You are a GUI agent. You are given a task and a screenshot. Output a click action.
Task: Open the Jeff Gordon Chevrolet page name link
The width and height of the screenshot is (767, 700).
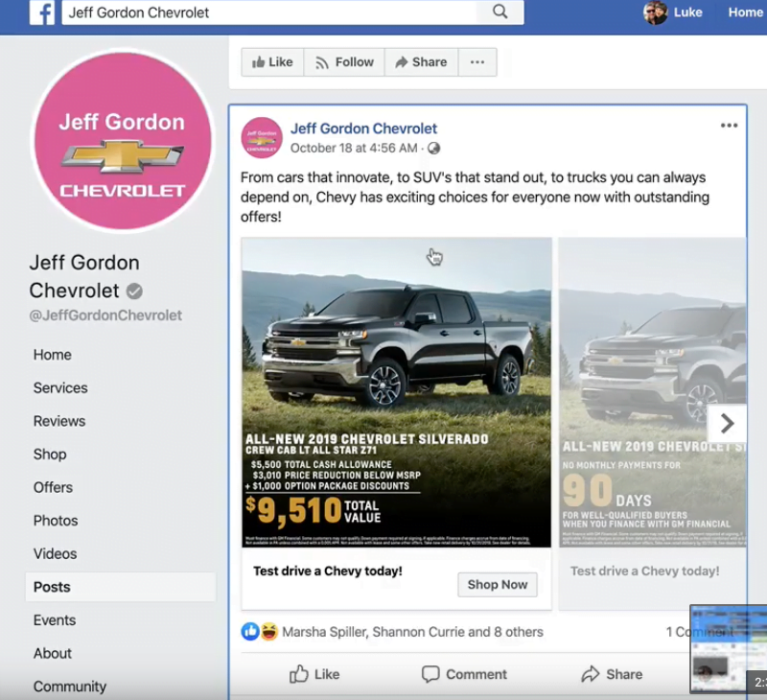363,128
